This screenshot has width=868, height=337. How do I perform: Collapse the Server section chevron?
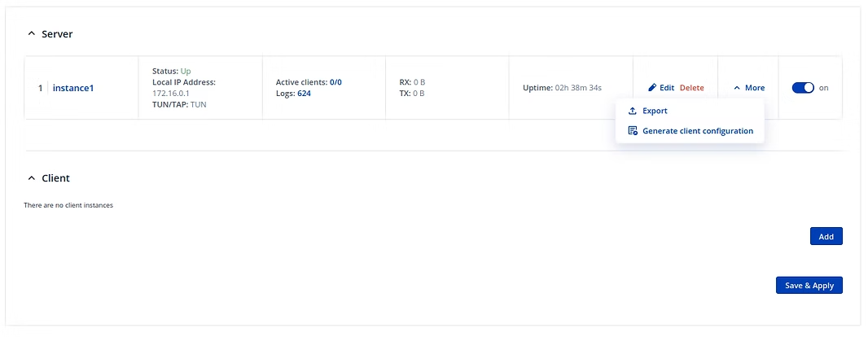coord(32,34)
